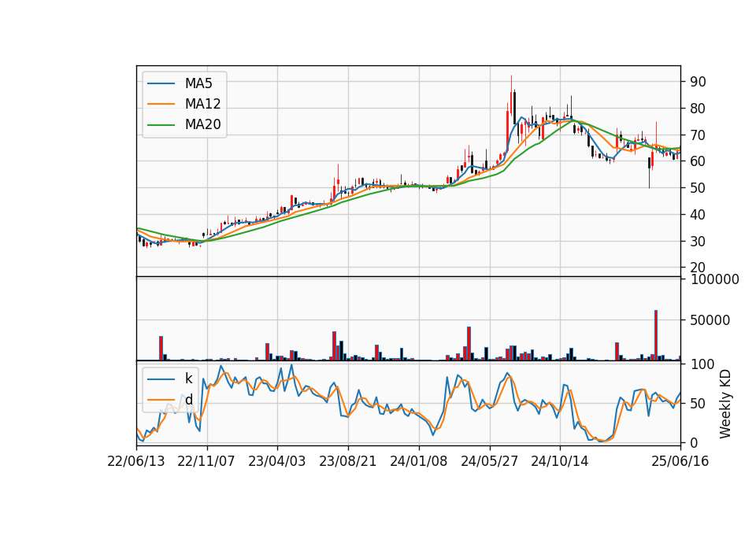This screenshot has width=756, height=543.
Task: Click the orange d legend line sample
Action: click(x=161, y=400)
